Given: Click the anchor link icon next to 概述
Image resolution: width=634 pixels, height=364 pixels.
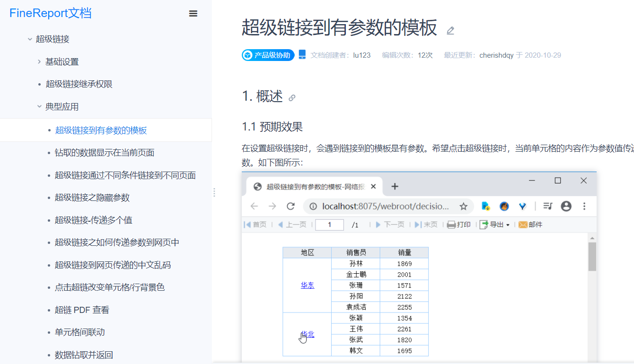Looking at the screenshot, I should coord(292,98).
